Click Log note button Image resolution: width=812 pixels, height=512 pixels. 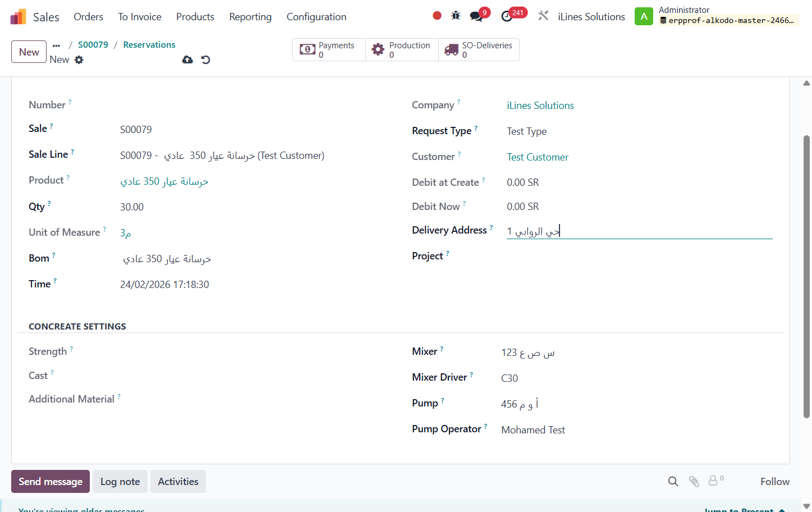click(x=120, y=482)
